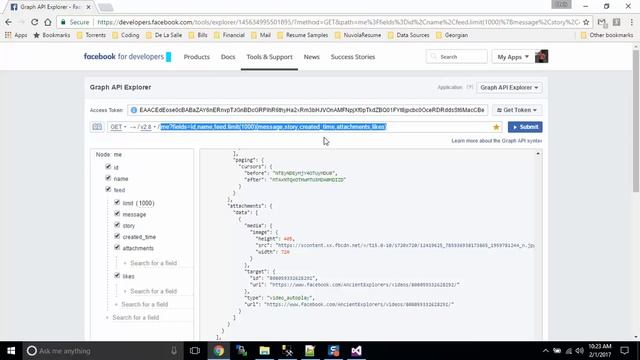640x360 pixels.
Task: Open the Gmail extension icon in toolbar
Action: click(602, 22)
